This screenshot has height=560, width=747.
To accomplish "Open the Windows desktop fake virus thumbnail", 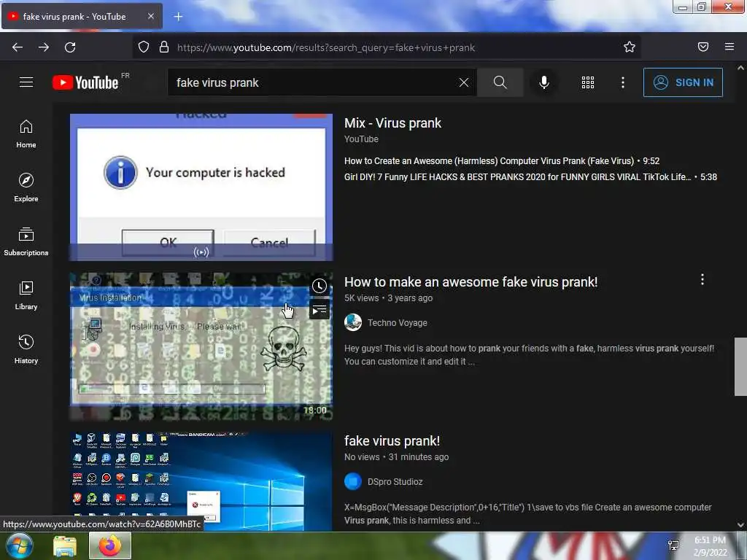I will point(201,481).
